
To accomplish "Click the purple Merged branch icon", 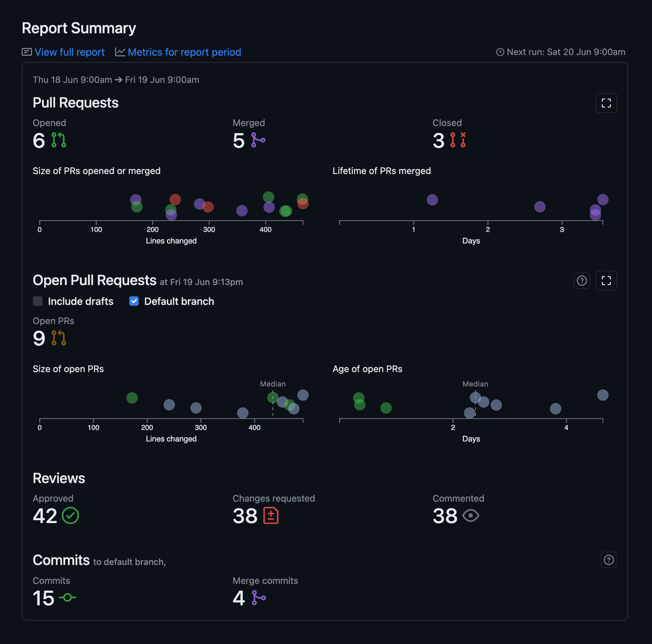I will click(258, 140).
